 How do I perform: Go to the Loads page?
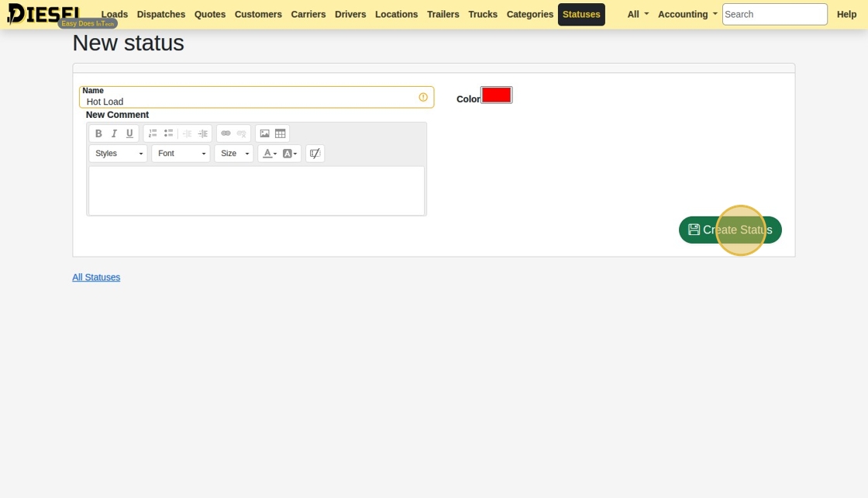pyautogui.click(x=115, y=15)
